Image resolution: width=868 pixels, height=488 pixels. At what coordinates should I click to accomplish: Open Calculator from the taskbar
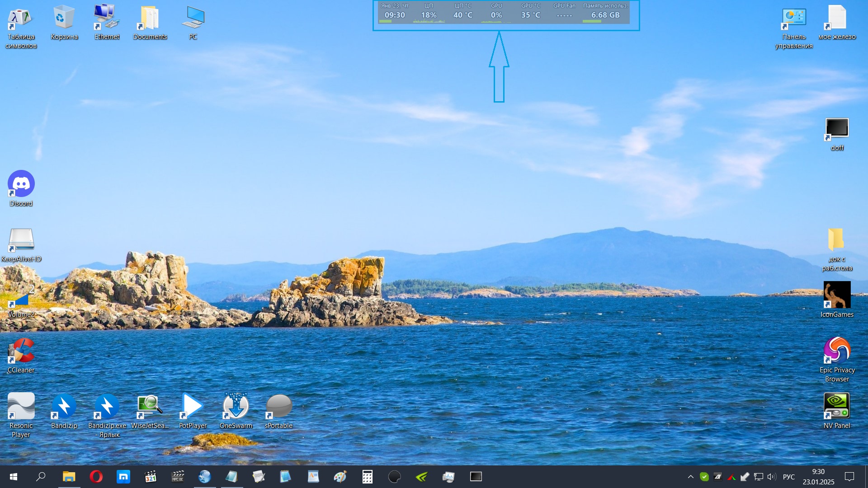(x=367, y=477)
